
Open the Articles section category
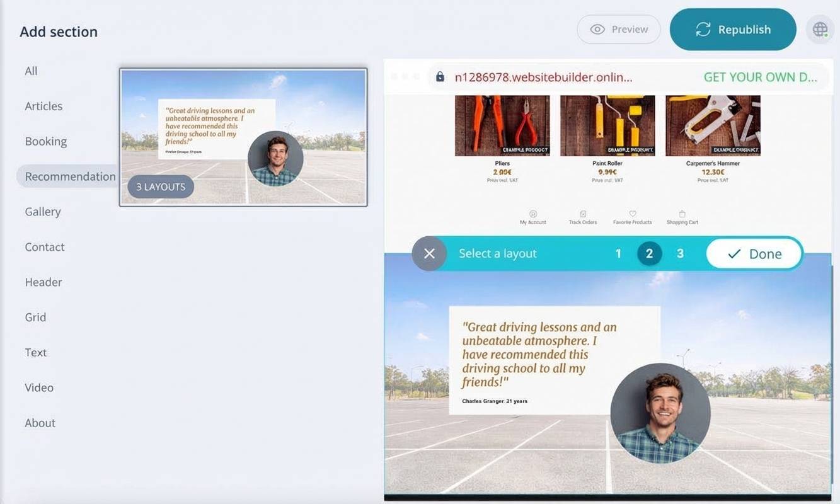pos(43,106)
